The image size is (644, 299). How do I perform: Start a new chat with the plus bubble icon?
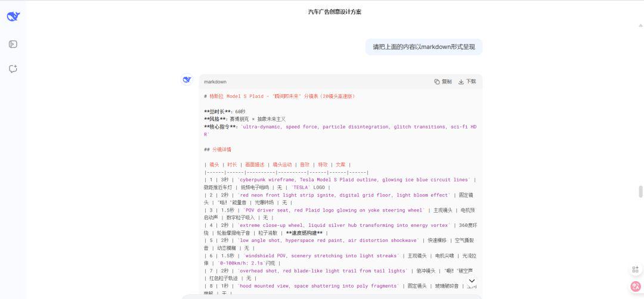click(13, 68)
